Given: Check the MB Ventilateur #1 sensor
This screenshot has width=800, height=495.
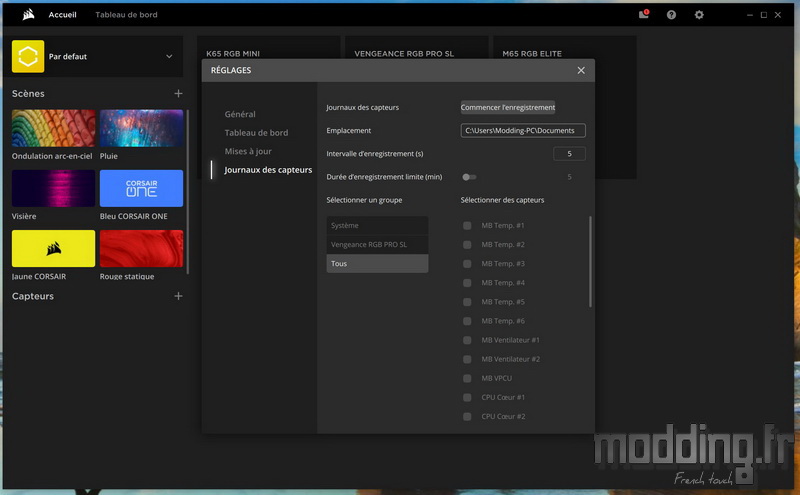Looking at the screenshot, I should pos(467,340).
